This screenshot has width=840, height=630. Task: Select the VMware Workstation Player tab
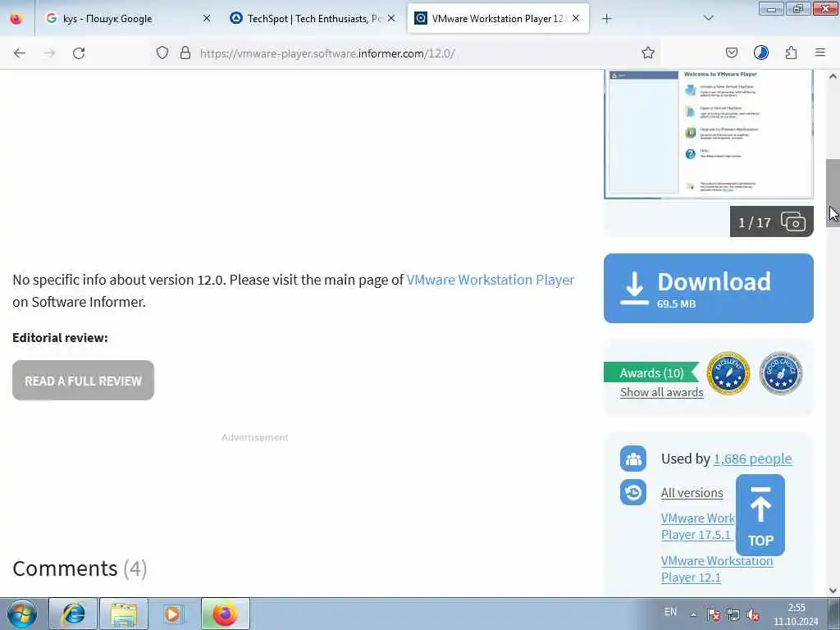tap(498, 19)
